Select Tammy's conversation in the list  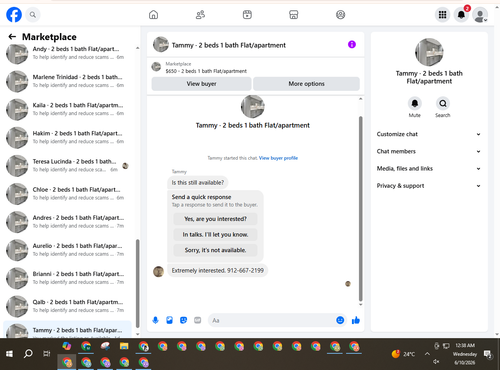click(68, 330)
